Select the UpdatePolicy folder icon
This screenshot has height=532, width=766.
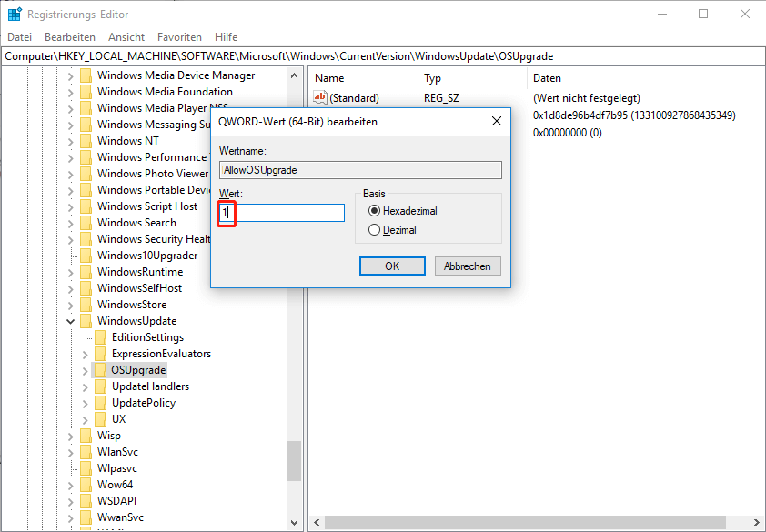tap(101, 403)
